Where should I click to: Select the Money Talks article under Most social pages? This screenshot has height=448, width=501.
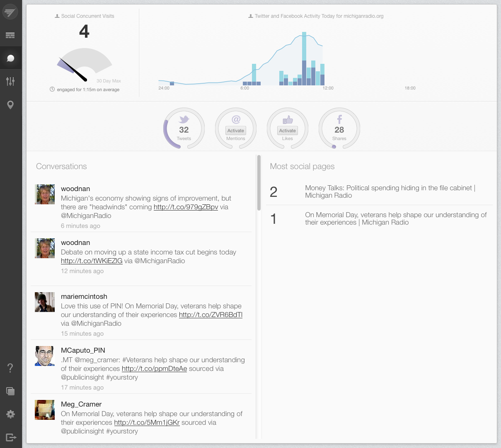click(390, 191)
